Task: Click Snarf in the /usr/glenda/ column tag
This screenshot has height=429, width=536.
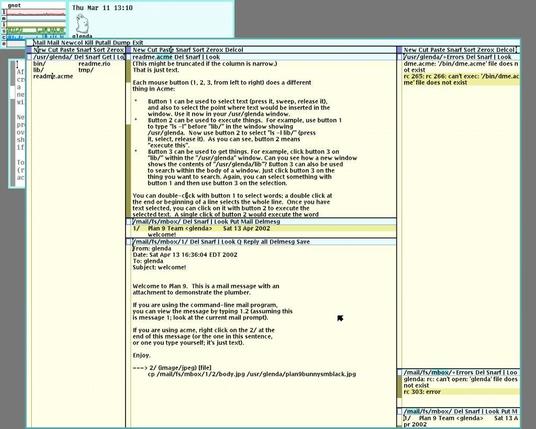Action: tap(84, 50)
